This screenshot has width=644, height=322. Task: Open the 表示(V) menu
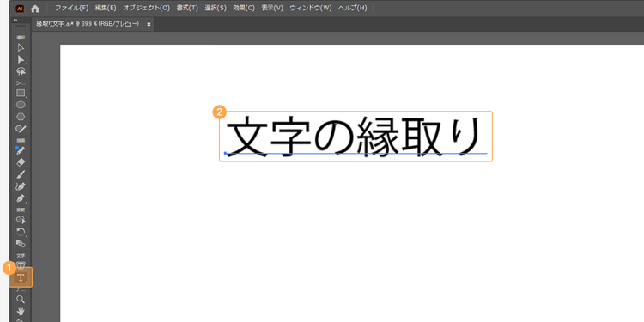pos(272,9)
